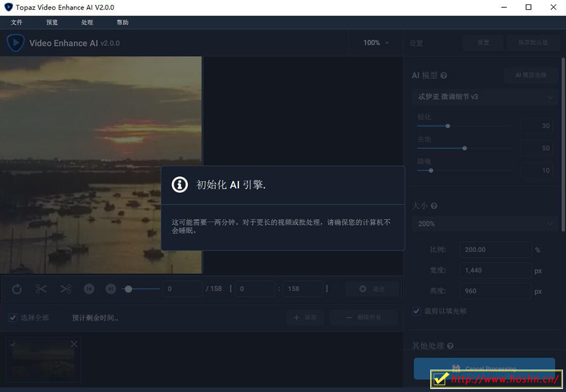Click the 其他处理 help question icon
566x392 pixels.
click(x=450, y=346)
